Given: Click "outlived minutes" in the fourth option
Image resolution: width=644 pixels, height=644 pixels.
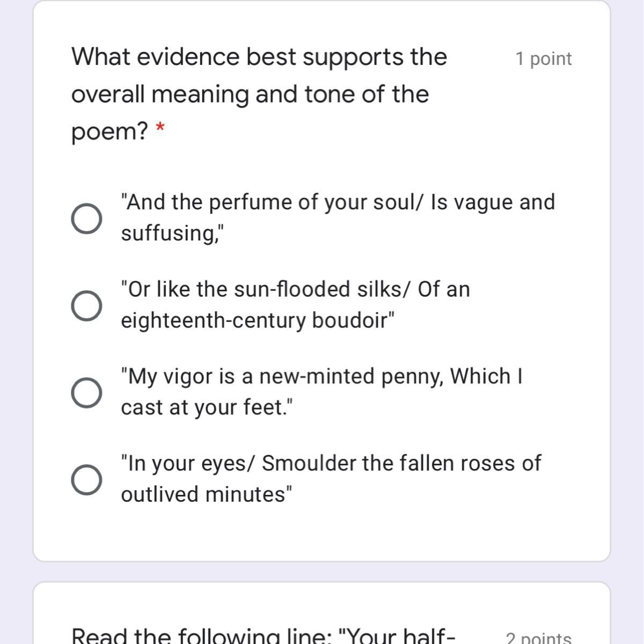Looking at the screenshot, I should pyautogui.click(x=207, y=495).
